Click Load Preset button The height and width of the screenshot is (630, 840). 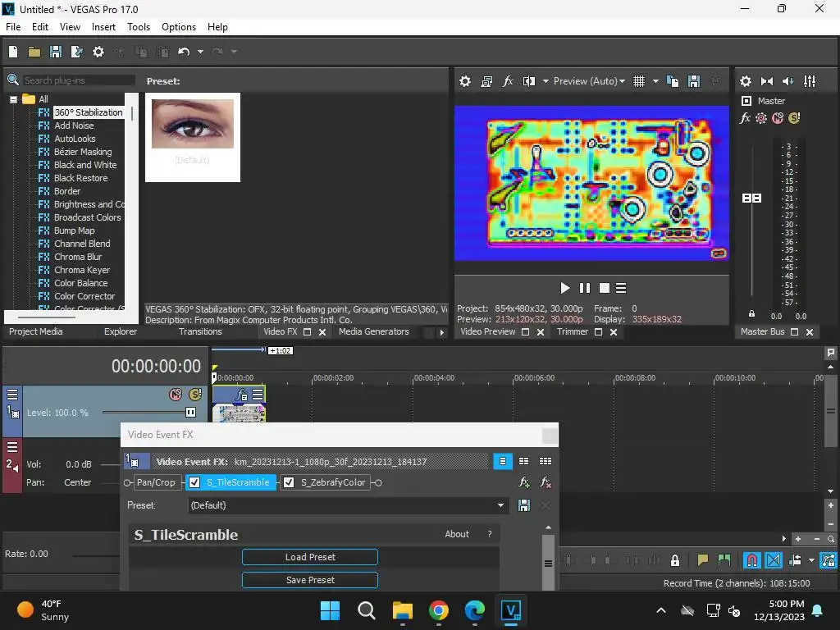(x=309, y=557)
